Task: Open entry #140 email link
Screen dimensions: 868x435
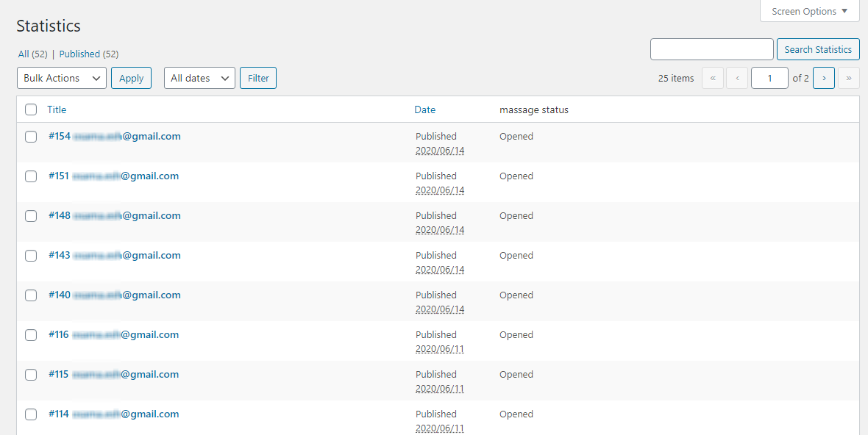Action: [x=115, y=295]
